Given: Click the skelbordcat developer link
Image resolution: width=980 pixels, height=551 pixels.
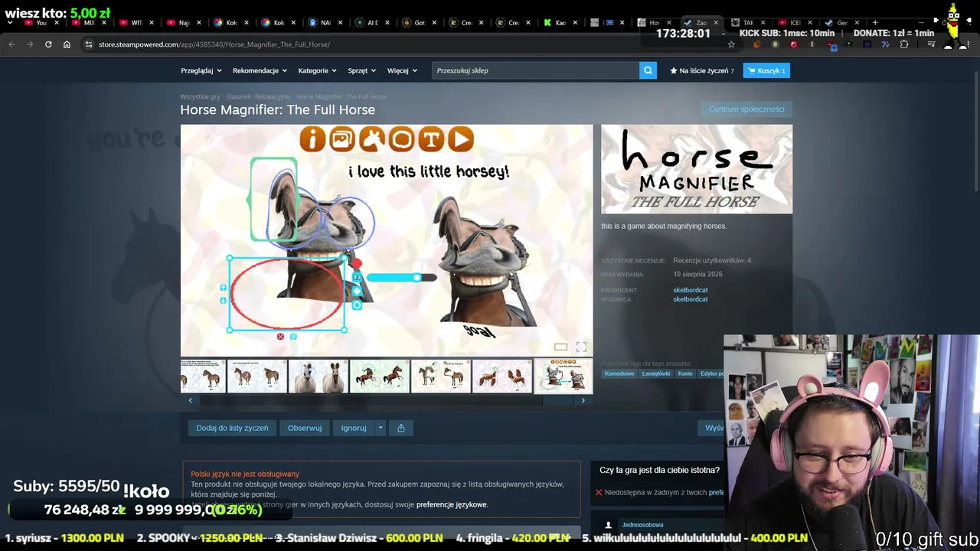Looking at the screenshot, I should 691,290.
